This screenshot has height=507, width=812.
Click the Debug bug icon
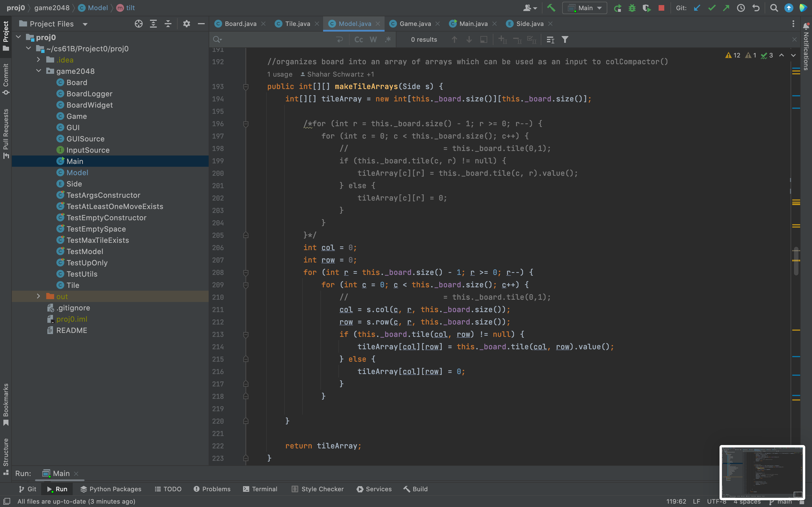point(632,8)
